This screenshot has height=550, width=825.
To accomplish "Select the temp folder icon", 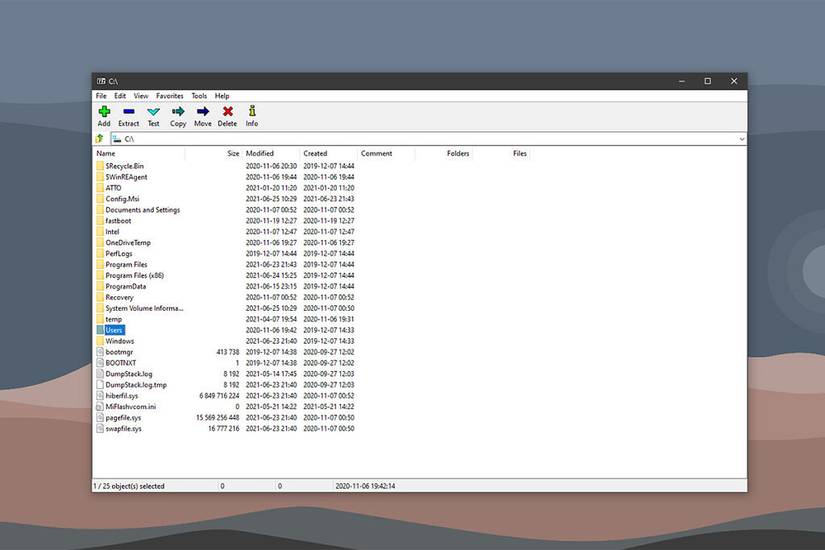I will point(100,319).
